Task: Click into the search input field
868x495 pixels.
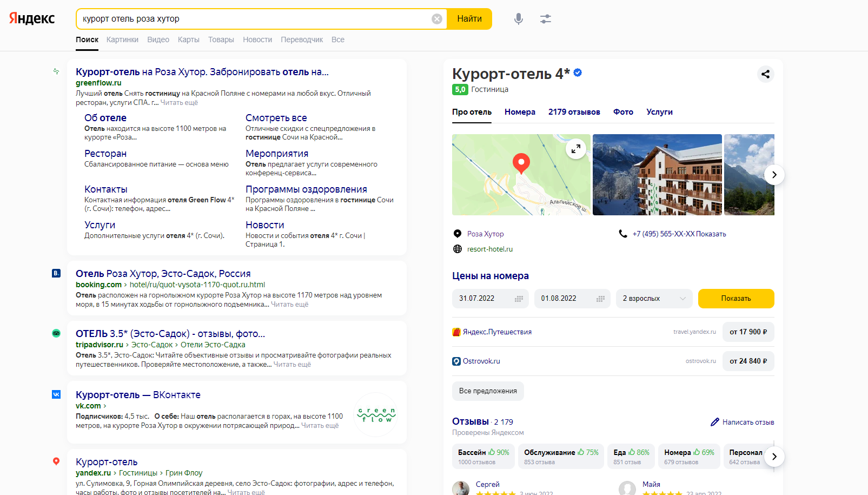Action: point(254,19)
